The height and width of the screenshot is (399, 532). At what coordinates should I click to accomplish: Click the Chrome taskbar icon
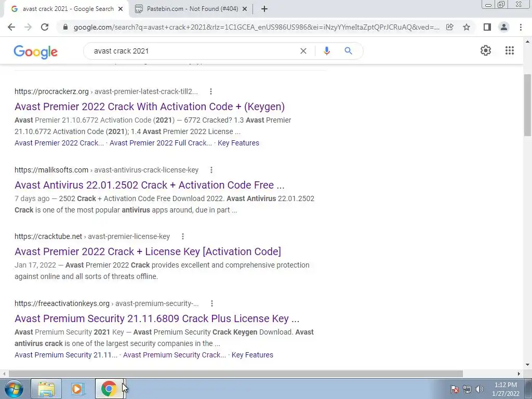tap(109, 389)
